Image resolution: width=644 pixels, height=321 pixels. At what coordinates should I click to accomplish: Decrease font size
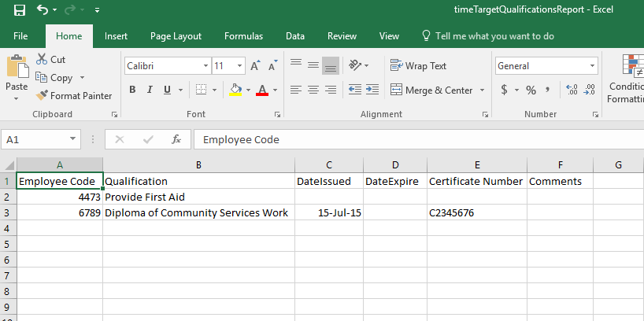(x=272, y=65)
